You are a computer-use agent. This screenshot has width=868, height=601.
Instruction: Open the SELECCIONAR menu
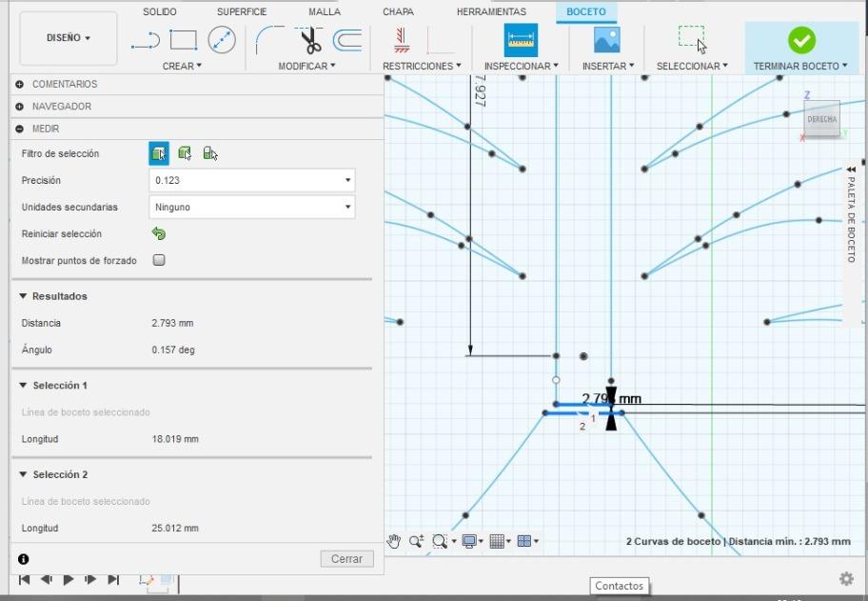pyautogui.click(x=692, y=66)
